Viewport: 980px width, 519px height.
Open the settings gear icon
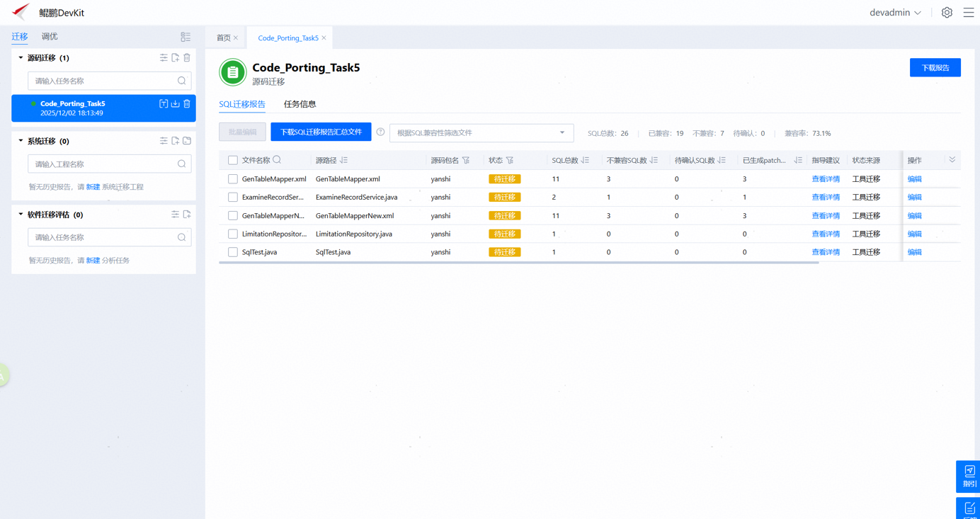[x=947, y=13]
